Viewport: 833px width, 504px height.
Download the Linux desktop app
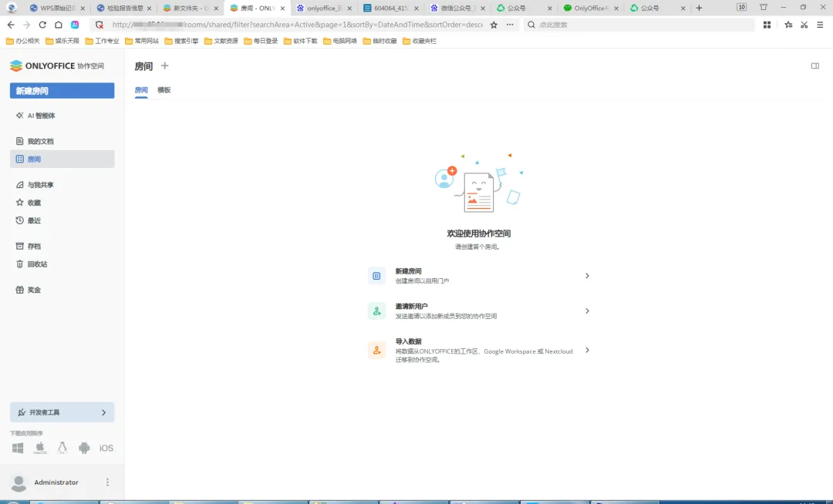(x=62, y=448)
